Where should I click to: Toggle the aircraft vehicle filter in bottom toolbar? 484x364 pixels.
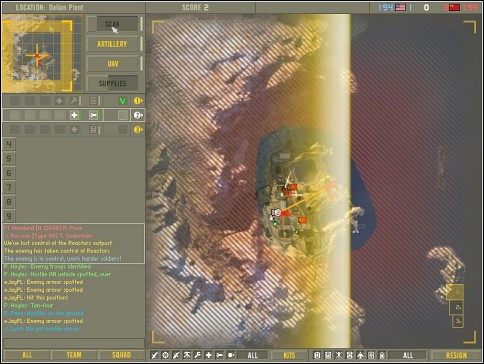coord(360,355)
